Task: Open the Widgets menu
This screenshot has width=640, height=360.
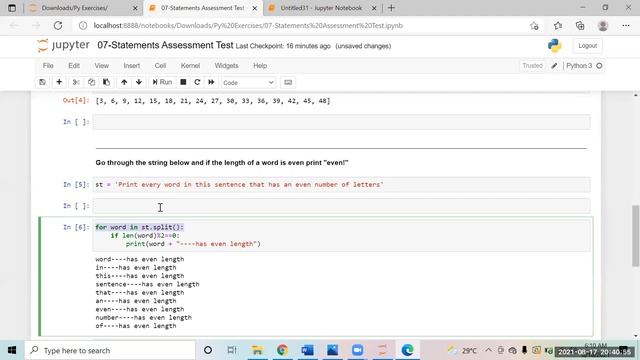Action: pyautogui.click(x=226, y=66)
